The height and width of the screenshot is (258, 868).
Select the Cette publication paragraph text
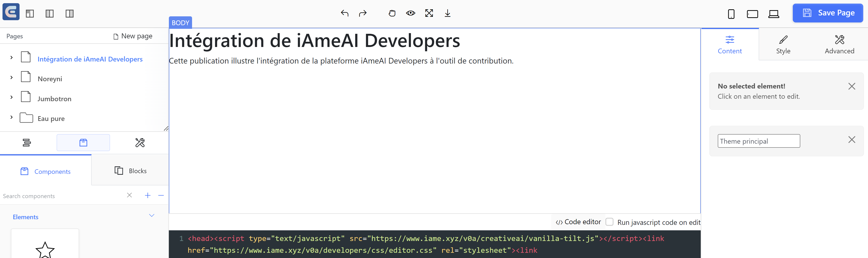tap(341, 61)
